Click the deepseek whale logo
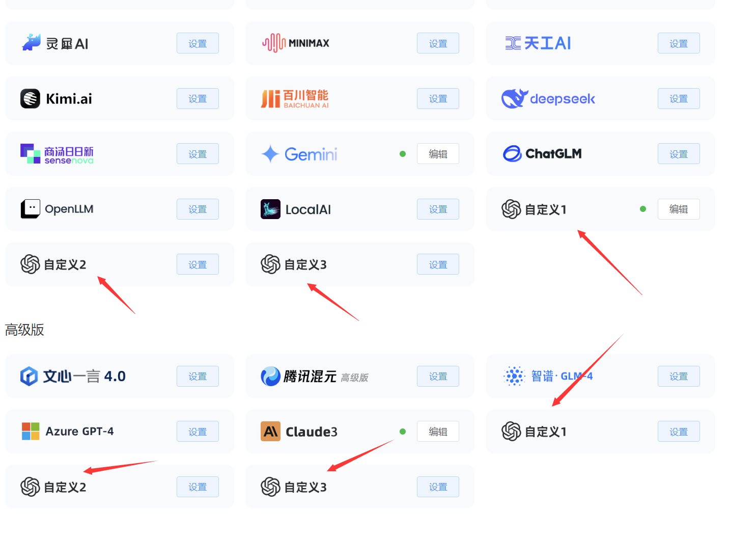This screenshot has height=538, width=756. 514,98
